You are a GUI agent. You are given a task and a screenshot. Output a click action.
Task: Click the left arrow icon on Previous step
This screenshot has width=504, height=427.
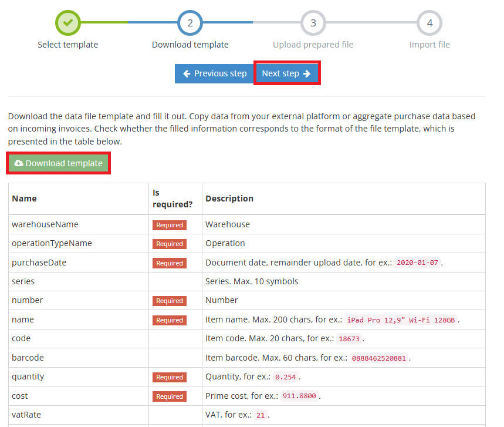coord(187,73)
